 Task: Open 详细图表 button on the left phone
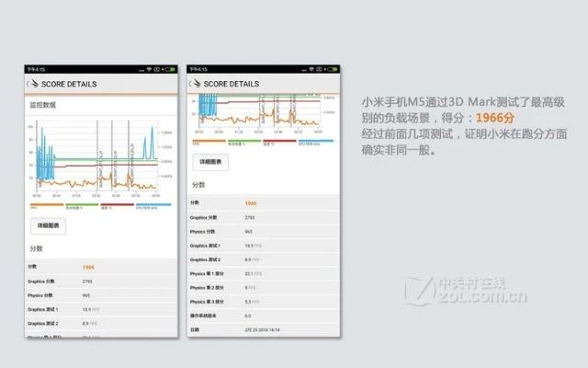click(48, 225)
